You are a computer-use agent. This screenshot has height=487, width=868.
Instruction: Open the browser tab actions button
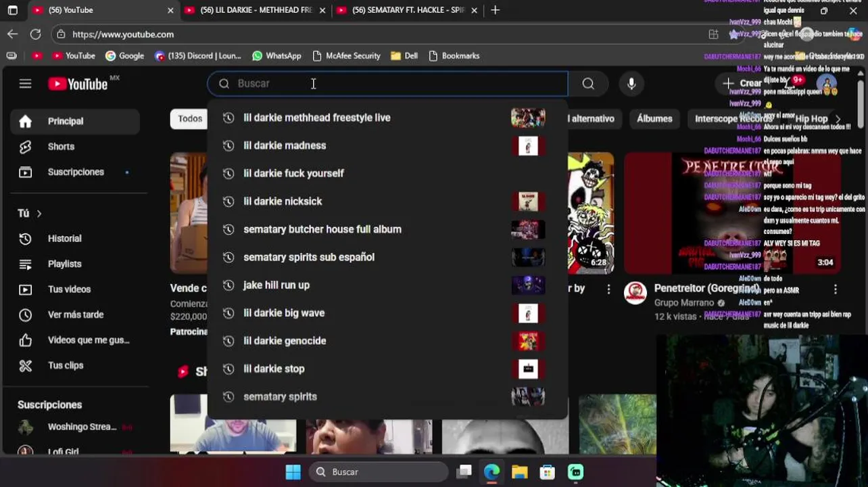click(13, 10)
